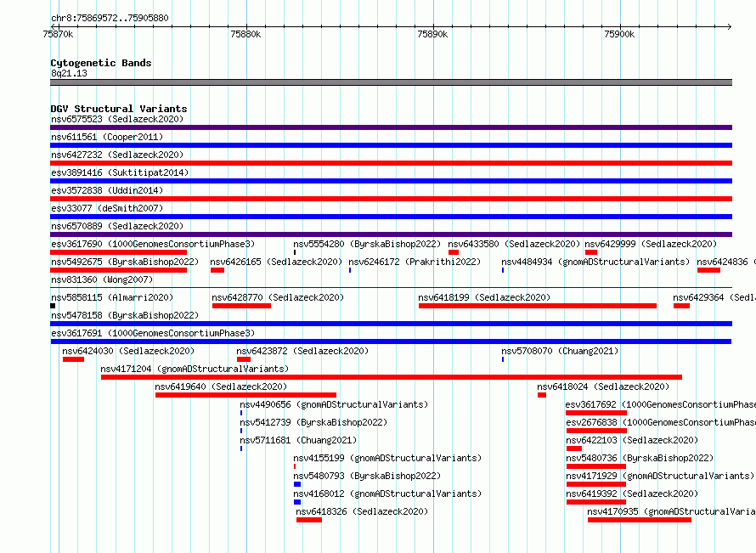Click the 75880k ruler tick label
Viewport: 756px width, 553px height.
245,34
